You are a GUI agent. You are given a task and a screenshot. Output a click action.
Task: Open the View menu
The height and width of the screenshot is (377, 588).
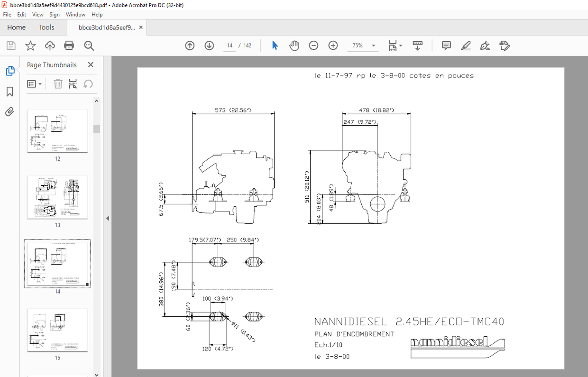coord(37,14)
